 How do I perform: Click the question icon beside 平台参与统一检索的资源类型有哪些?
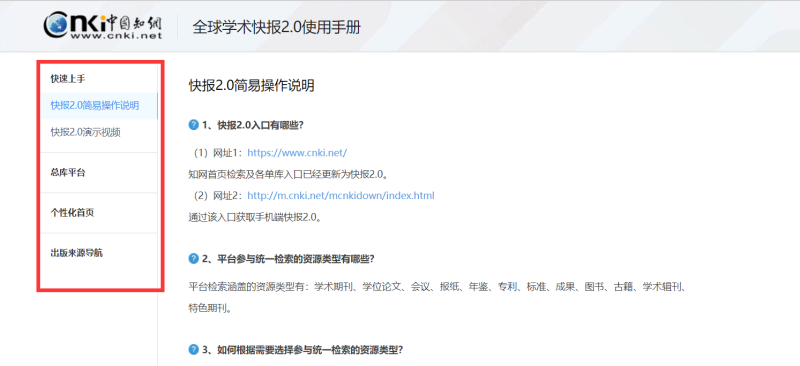coord(193,259)
